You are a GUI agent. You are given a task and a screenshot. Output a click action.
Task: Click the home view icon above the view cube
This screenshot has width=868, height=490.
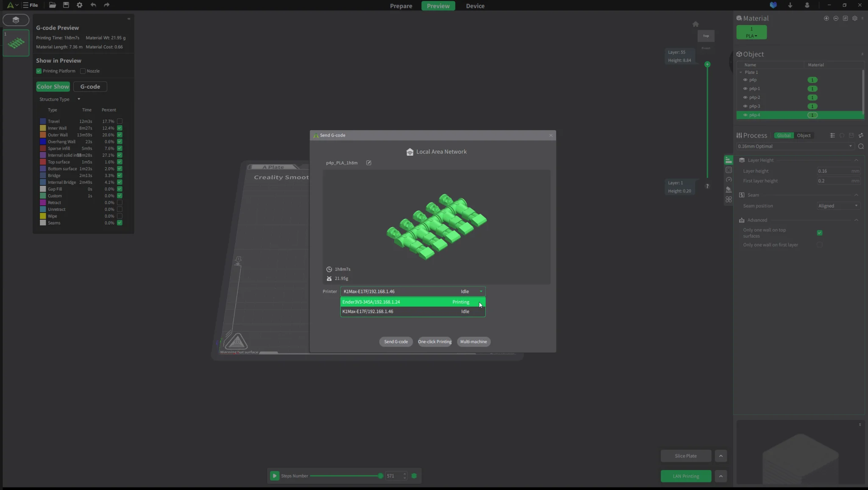[696, 24]
